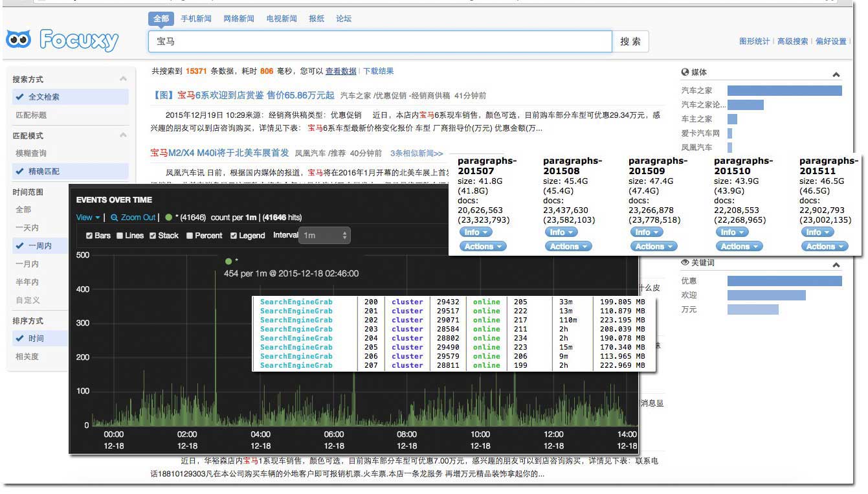Open Actions dropdown for paragraphs-201511
The height and width of the screenshot is (494, 868).
[825, 246]
